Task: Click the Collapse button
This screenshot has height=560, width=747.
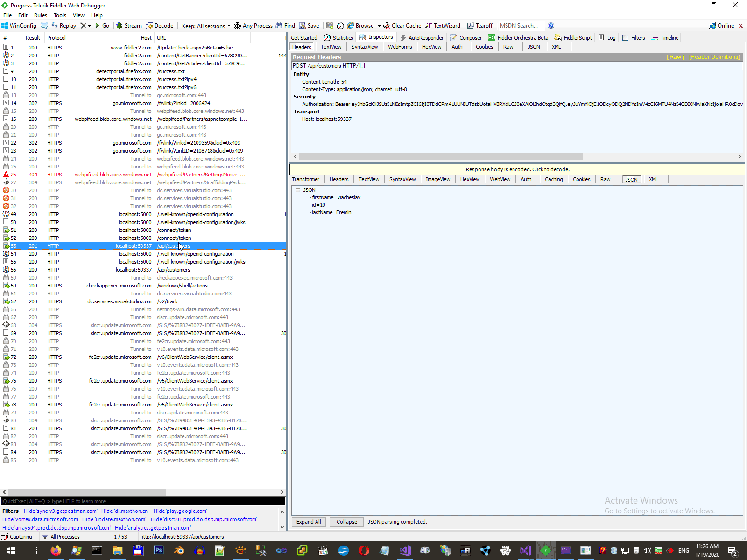Action: [x=347, y=522]
